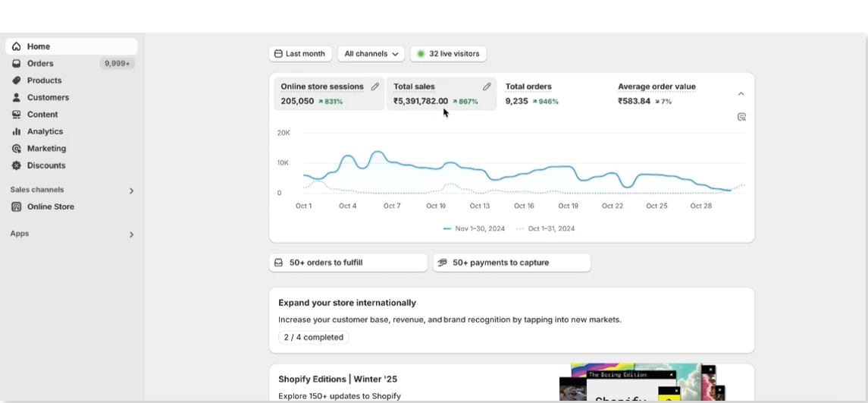Select the Total orders metric
Viewport: 868px width, 403px height.
pos(553,93)
